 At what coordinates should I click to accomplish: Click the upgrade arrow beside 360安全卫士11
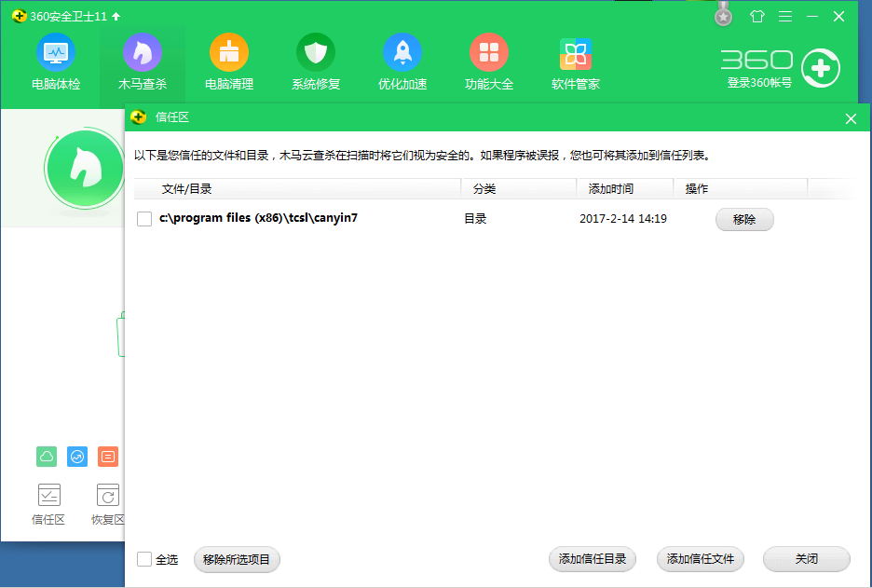pyautogui.click(x=116, y=17)
